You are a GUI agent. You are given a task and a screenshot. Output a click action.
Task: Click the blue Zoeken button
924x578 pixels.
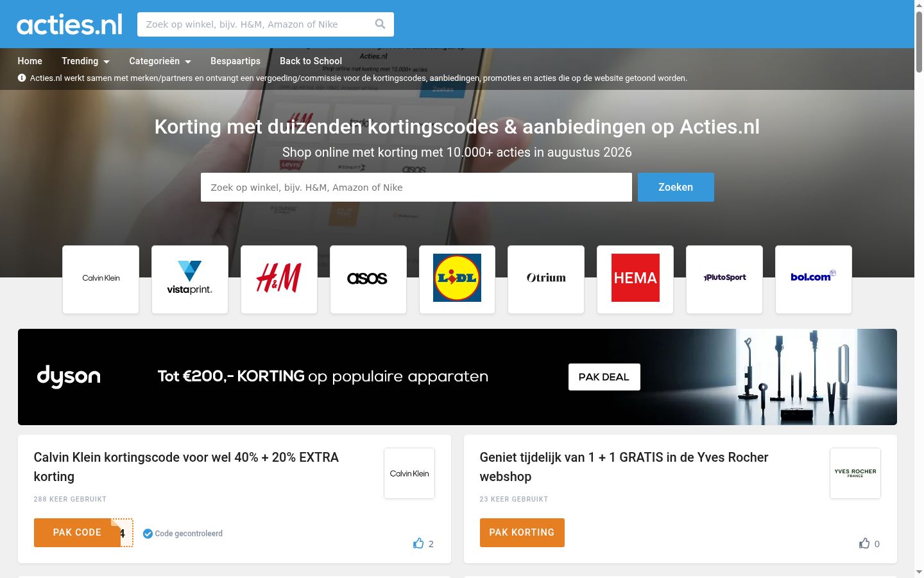(x=676, y=187)
